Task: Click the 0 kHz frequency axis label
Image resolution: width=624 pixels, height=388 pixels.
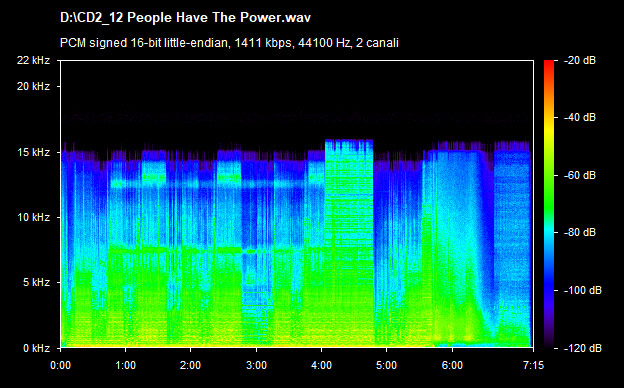Action: [36, 348]
